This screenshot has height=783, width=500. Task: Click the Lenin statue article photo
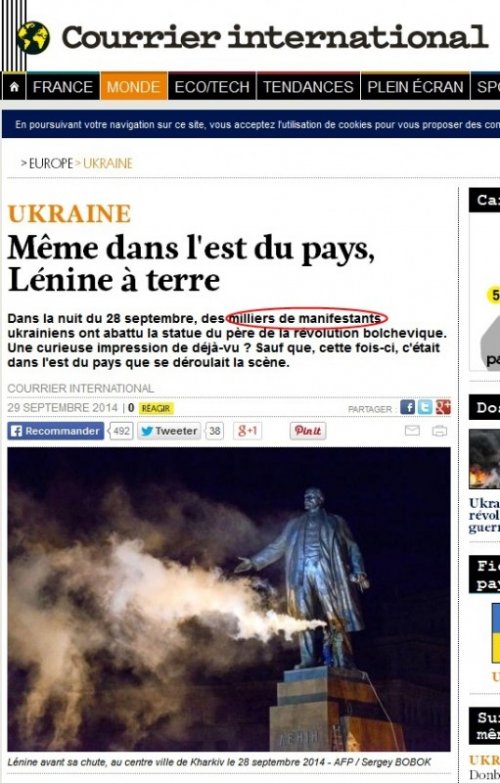pyautogui.click(x=229, y=599)
